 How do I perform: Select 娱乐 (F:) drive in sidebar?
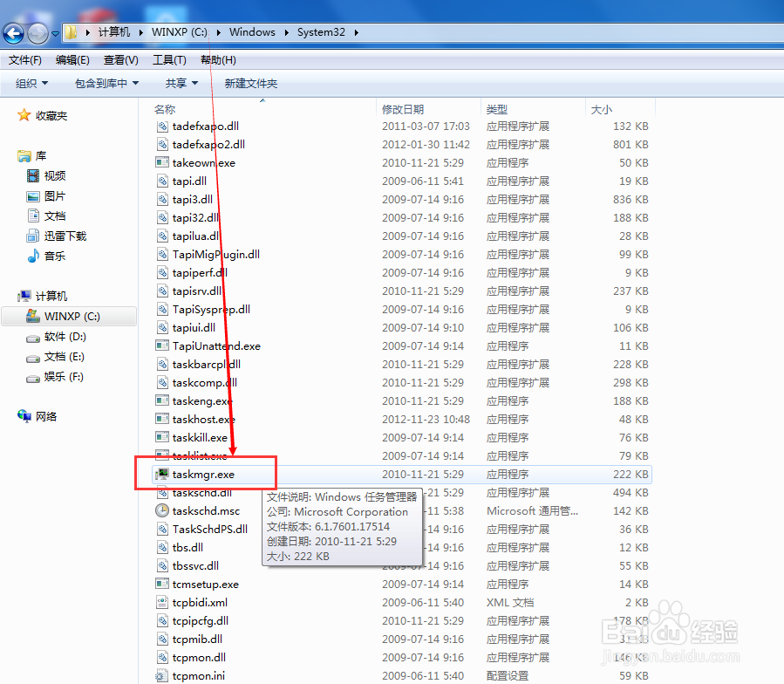[x=55, y=377]
